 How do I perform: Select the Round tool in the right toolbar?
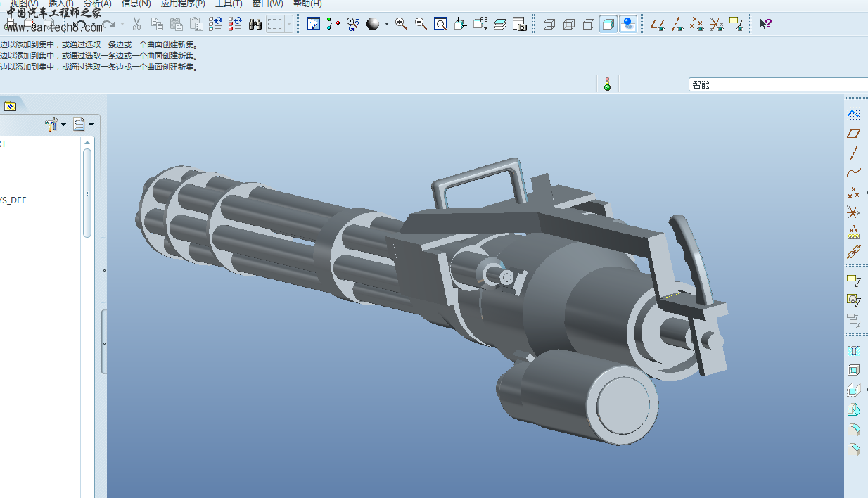click(x=853, y=429)
